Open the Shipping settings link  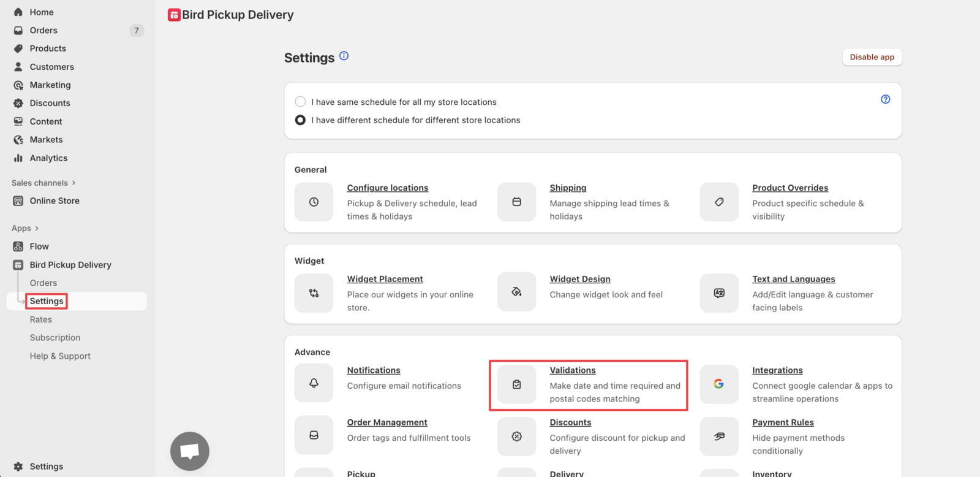[568, 188]
